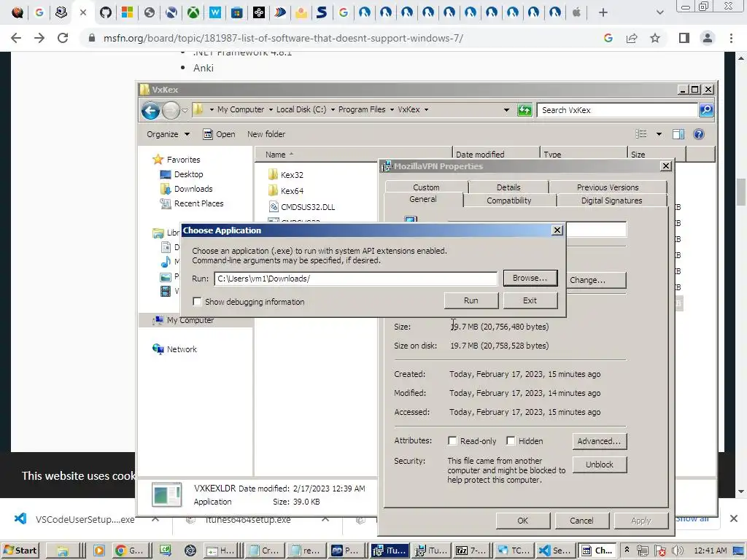Select the General tab in Properties

pos(422,200)
